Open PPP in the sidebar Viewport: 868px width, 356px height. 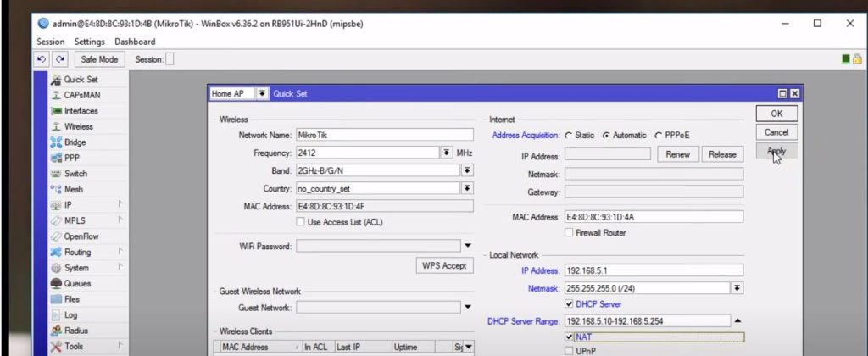[72, 158]
